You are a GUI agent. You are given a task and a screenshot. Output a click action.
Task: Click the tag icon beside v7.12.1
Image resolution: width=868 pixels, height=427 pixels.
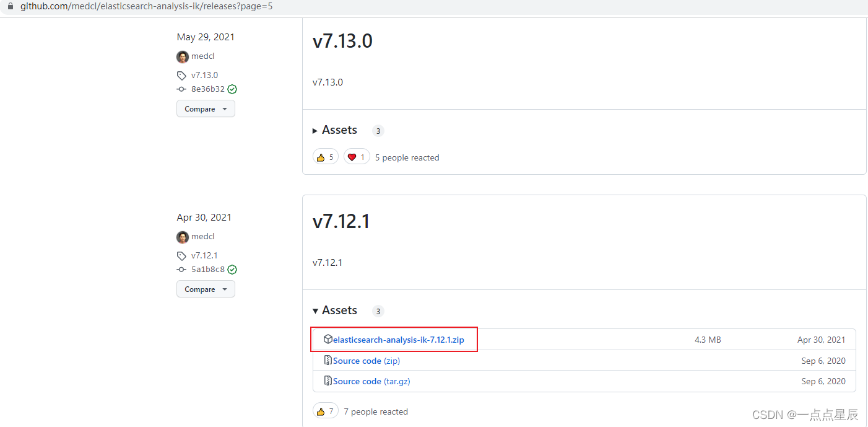tap(181, 256)
